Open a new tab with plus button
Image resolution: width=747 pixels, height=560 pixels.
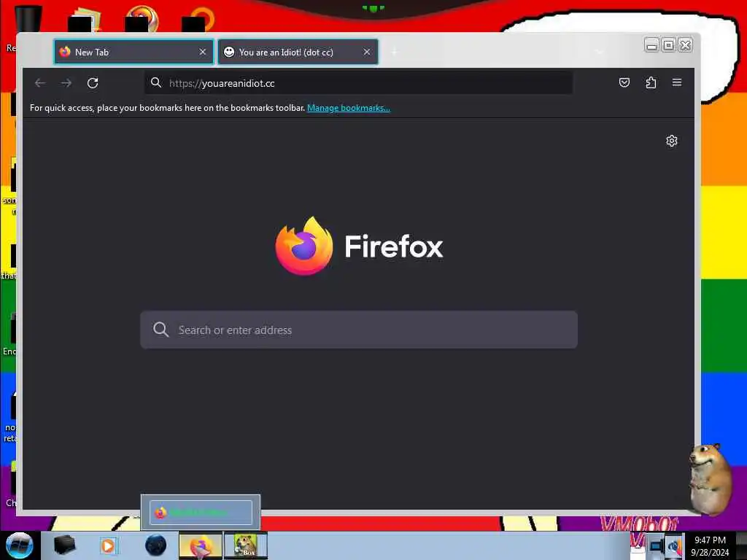pyautogui.click(x=394, y=52)
